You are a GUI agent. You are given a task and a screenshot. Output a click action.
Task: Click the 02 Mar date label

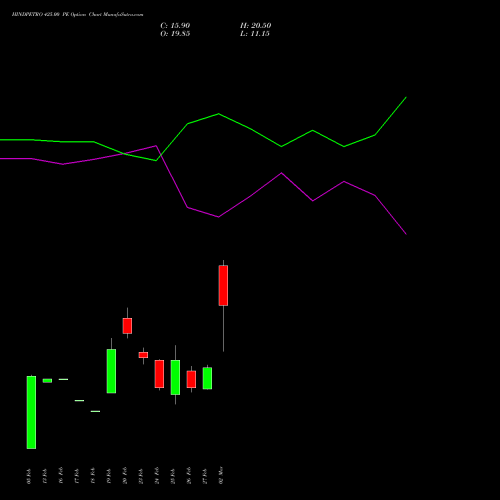click(221, 475)
